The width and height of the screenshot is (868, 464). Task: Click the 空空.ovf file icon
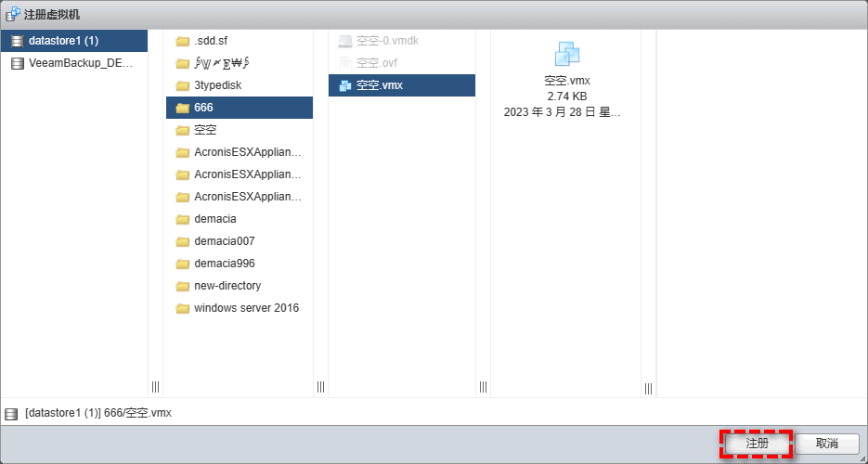[x=345, y=63]
